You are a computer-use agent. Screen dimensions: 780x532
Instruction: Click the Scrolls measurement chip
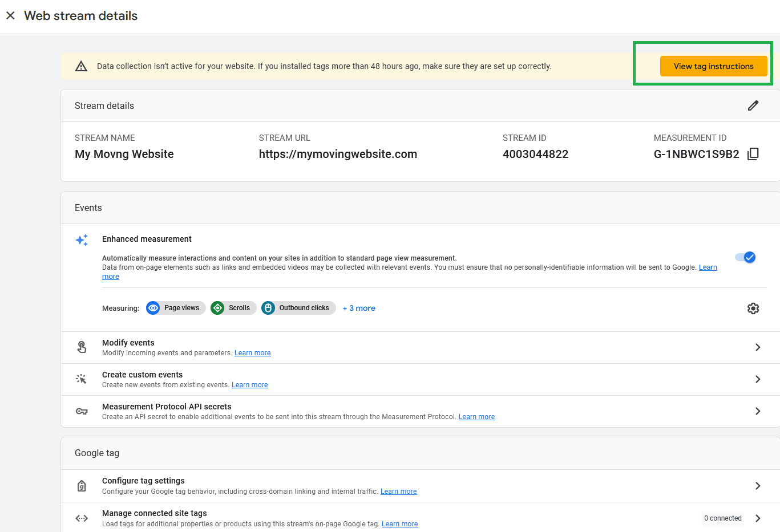pos(233,308)
